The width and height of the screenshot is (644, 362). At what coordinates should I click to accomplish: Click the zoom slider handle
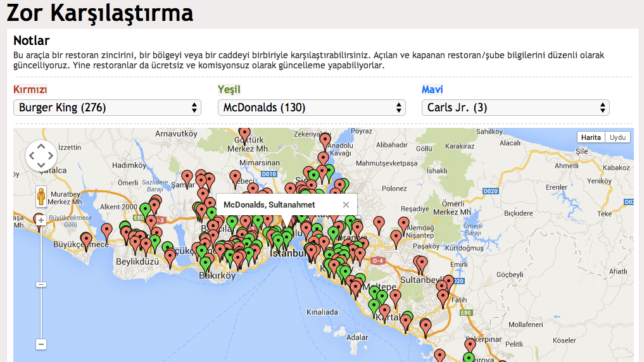pyautogui.click(x=41, y=284)
